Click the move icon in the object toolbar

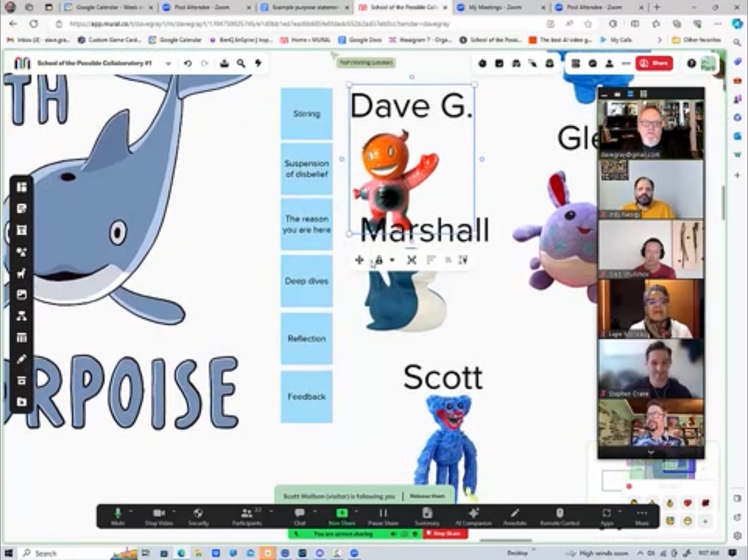click(x=359, y=260)
